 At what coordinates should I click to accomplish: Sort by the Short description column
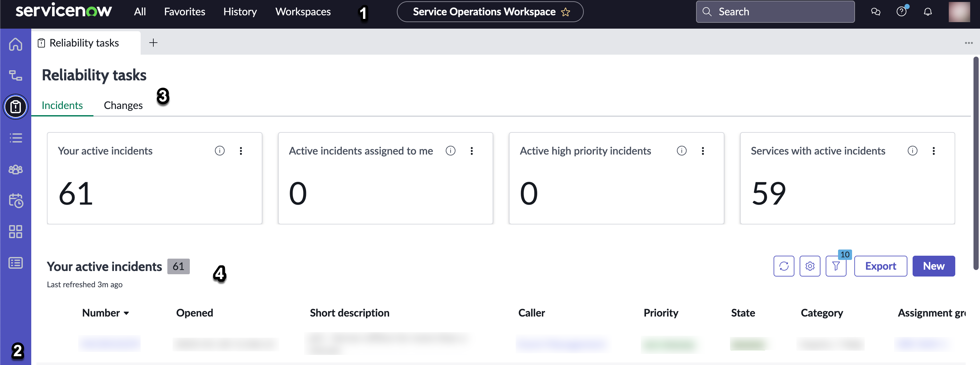click(x=349, y=313)
